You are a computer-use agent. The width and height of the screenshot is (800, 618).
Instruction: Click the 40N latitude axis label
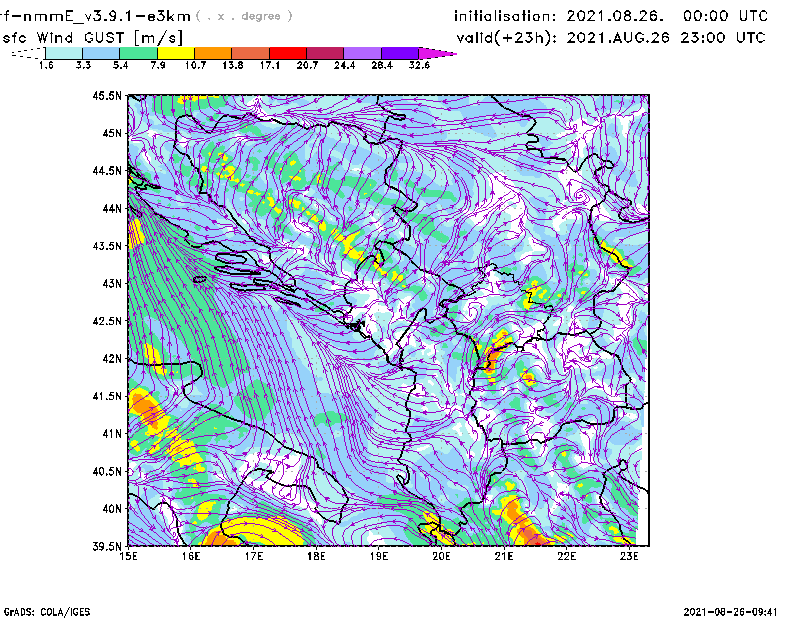pos(112,509)
